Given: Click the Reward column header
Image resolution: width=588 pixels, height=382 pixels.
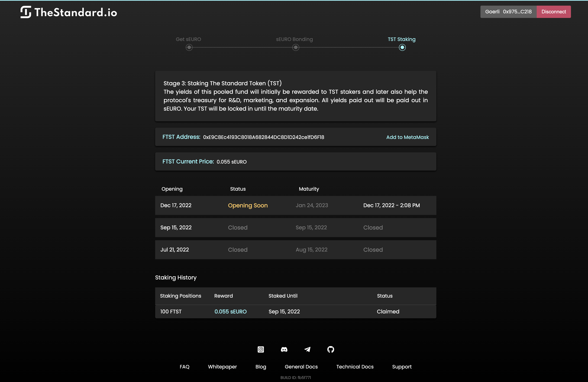Looking at the screenshot, I should tap(223, 296).
